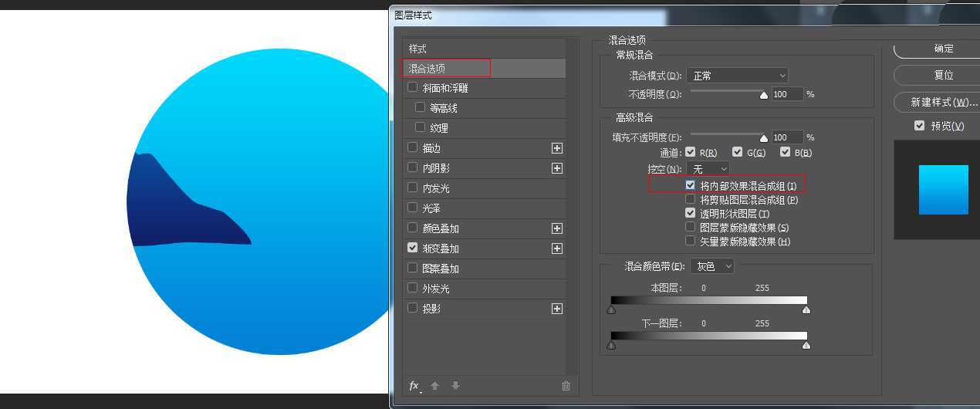Select 样式 at top of style list
980x409 pixels.
417,49
